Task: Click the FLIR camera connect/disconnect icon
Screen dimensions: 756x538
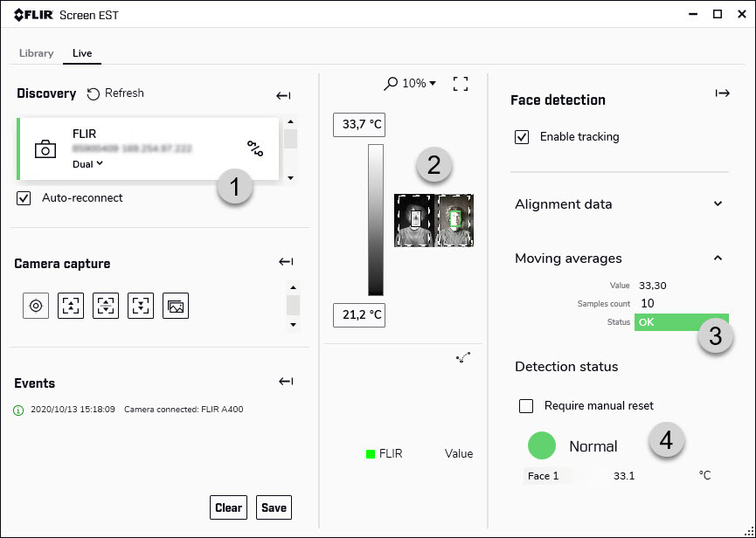Action: click(254, 149)
